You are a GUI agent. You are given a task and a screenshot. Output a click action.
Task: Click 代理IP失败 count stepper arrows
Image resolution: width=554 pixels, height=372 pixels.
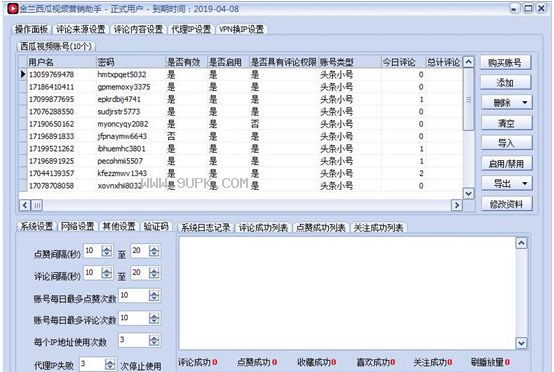[x=110, y=364]
